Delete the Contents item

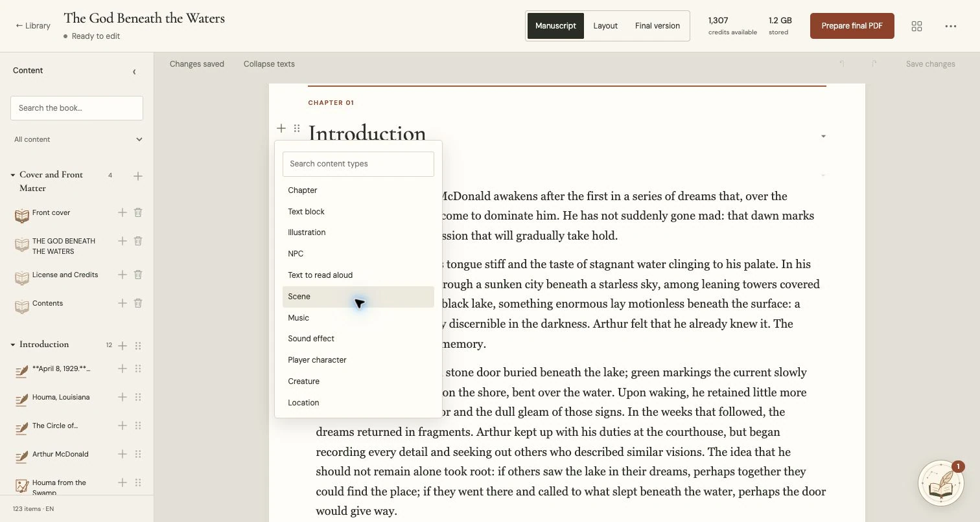pyautogui.click(x=138, y=303)
